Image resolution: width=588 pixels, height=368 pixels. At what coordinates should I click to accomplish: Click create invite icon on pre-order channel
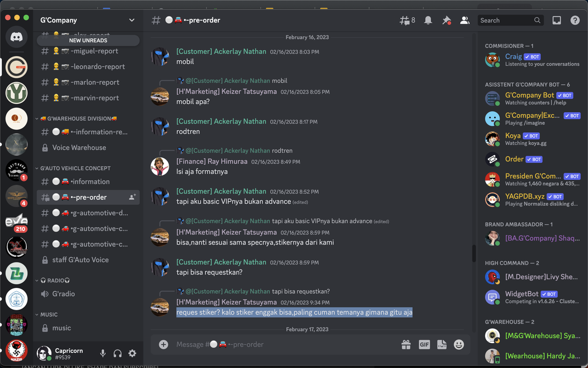click(132, 197)
